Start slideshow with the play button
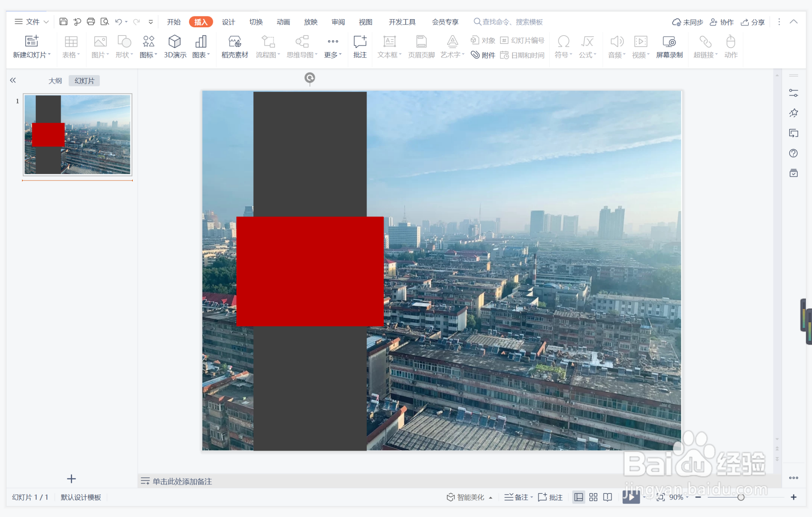The image size is (812, 517). pyautogui.click(x=630, y=497)
